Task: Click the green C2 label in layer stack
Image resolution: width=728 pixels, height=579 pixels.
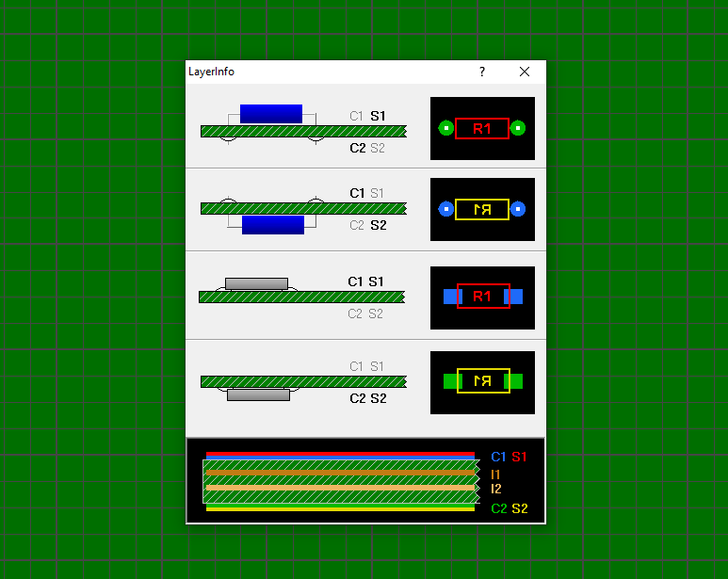Action: [499, 508]
